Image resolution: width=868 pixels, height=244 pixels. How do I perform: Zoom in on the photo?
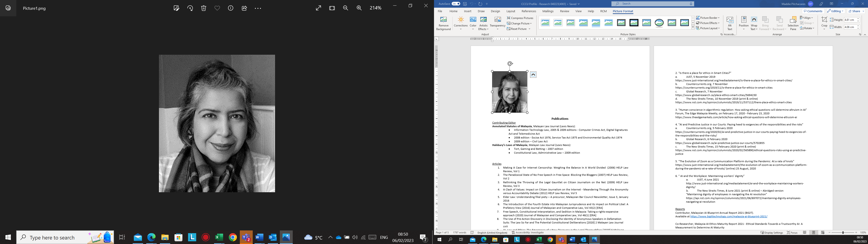[x=359, y=8]
